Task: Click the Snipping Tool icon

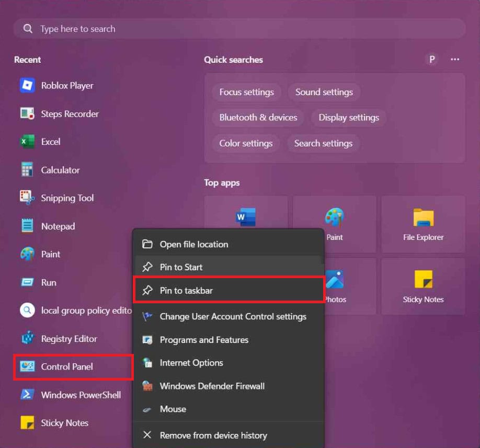Action: [27, 198]
